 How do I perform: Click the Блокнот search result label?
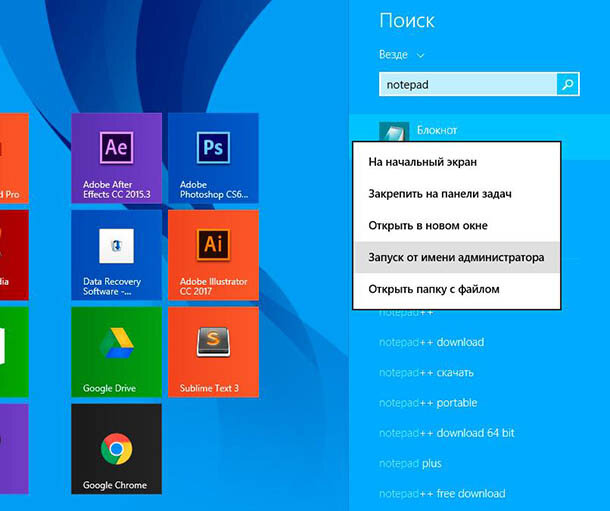click(437, 130)
